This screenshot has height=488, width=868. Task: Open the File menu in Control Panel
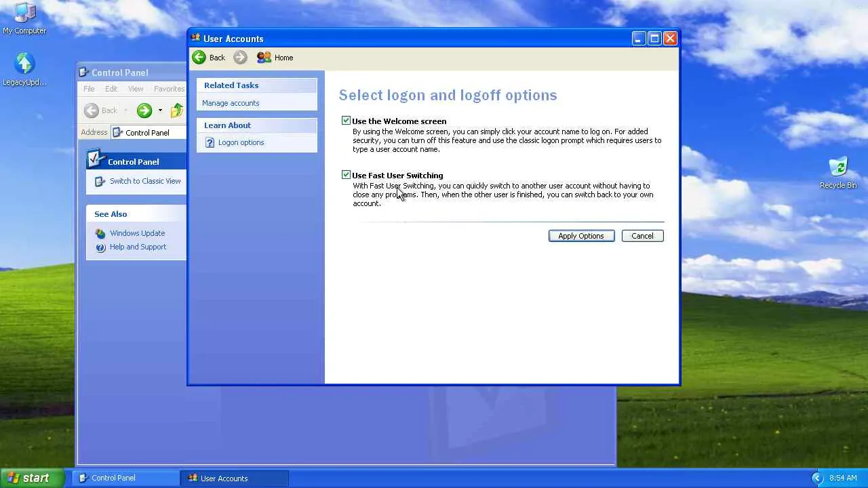[89, 89]
